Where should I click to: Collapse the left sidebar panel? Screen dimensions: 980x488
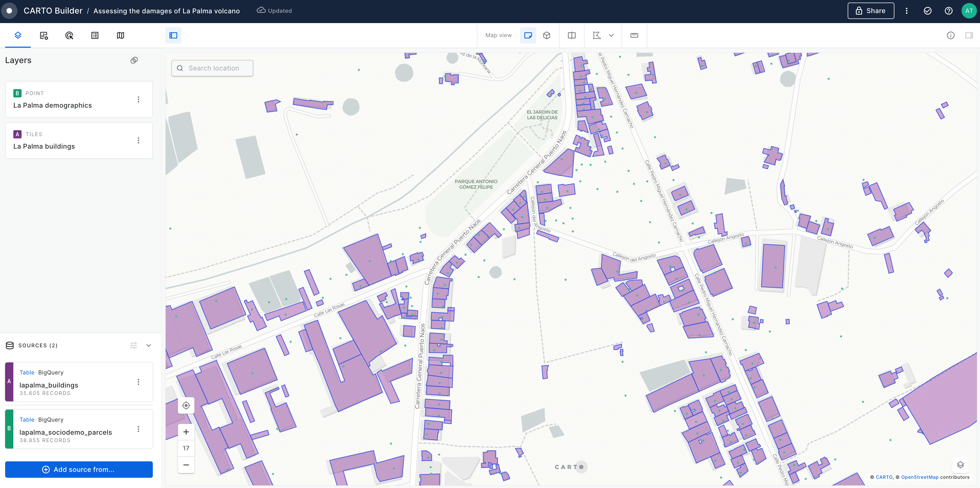point(174,35)
